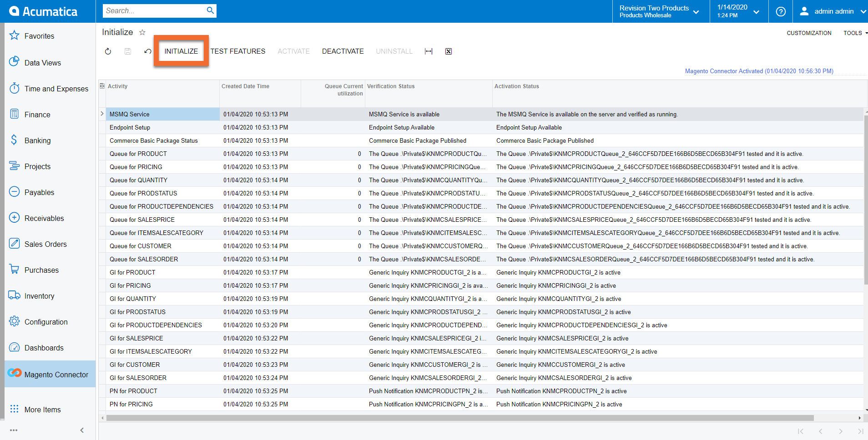Viewport: 868px width, 440px height.
Task: Click TEST FEATURES button
Action: 238,51
